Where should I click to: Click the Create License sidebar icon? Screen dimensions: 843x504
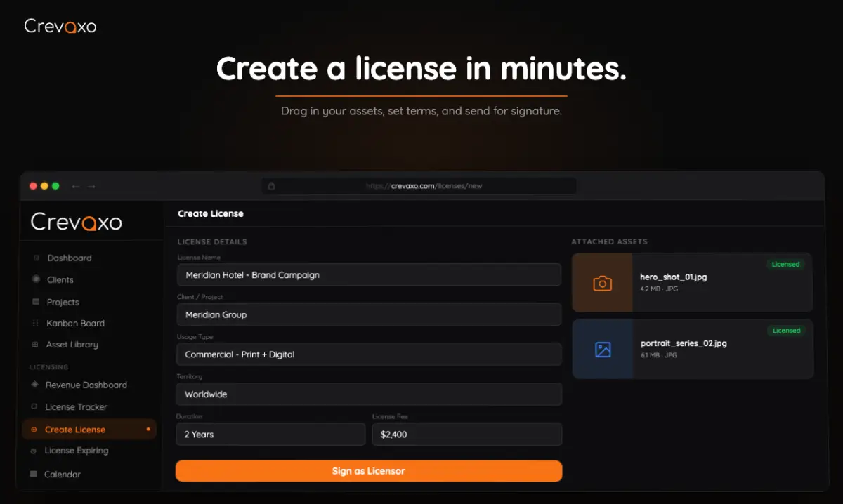point(34,430)
